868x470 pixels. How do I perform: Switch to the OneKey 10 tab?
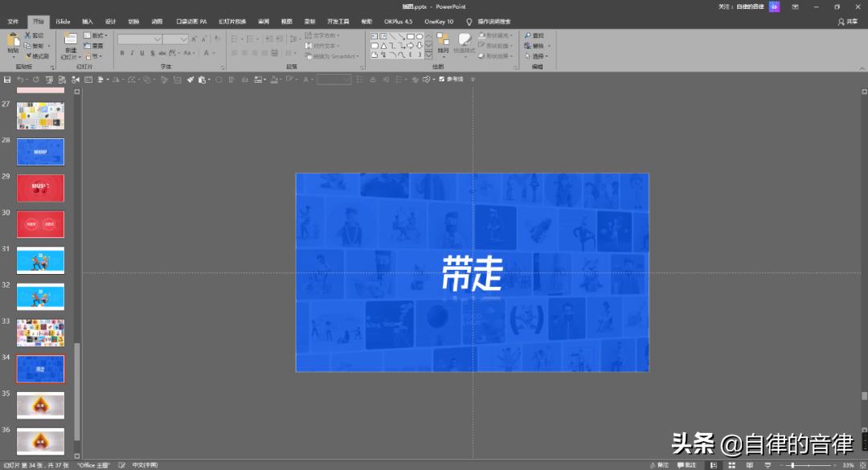(439, 22)
